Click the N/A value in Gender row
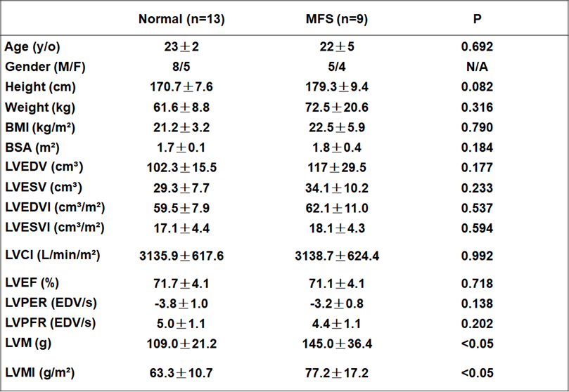 coord(477,67)
